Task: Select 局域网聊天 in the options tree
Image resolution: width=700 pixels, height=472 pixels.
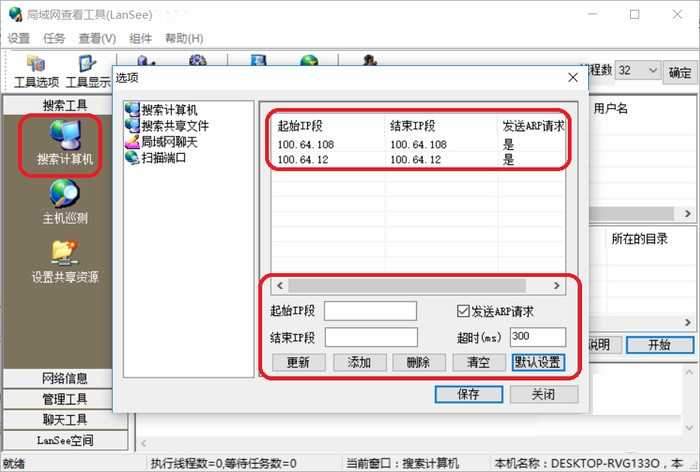Action: click(168, 141)
